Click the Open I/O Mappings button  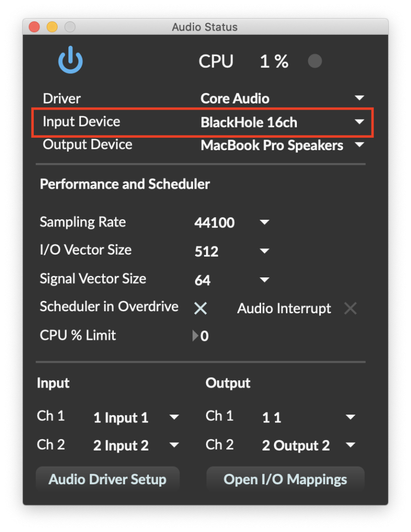pos(285,479)
